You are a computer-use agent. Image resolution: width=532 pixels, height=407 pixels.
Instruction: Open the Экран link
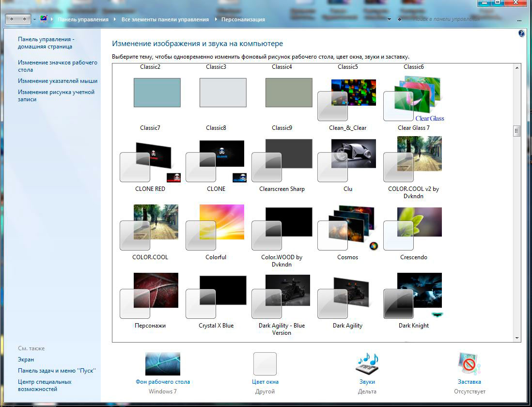click(26, 360)
